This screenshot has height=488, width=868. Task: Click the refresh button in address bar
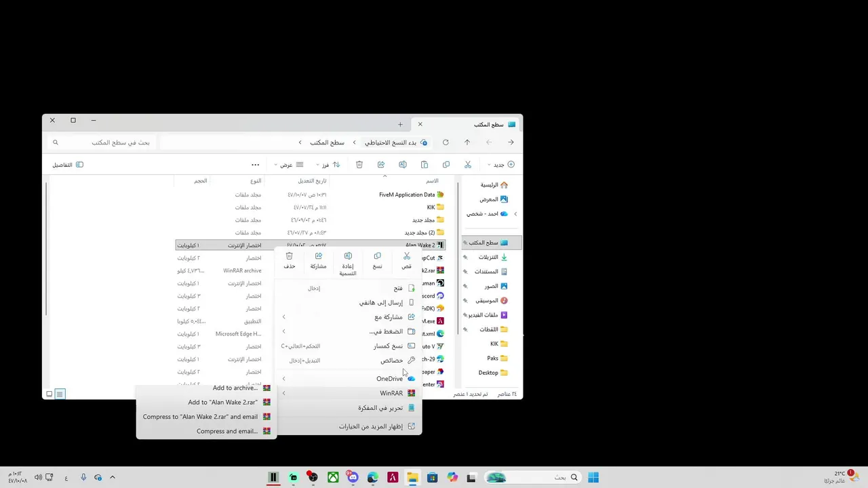[446, 142]
